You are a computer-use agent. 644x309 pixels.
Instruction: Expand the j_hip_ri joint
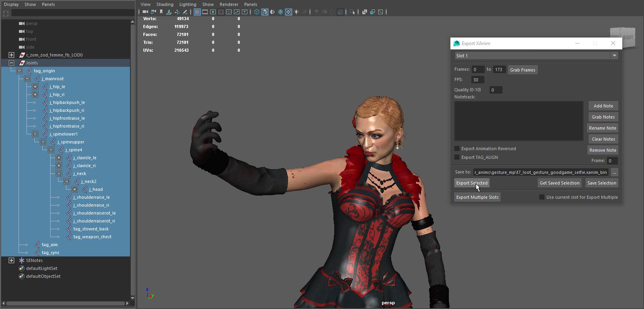pos(35,94)
